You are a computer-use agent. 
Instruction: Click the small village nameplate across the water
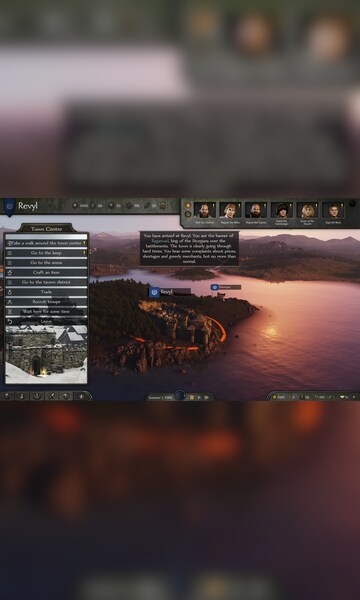coord(226,287)
